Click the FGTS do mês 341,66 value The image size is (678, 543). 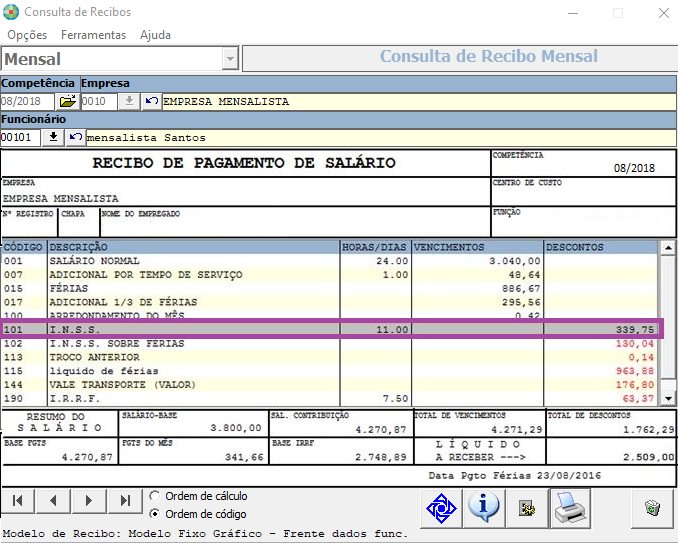coord(244,457)
